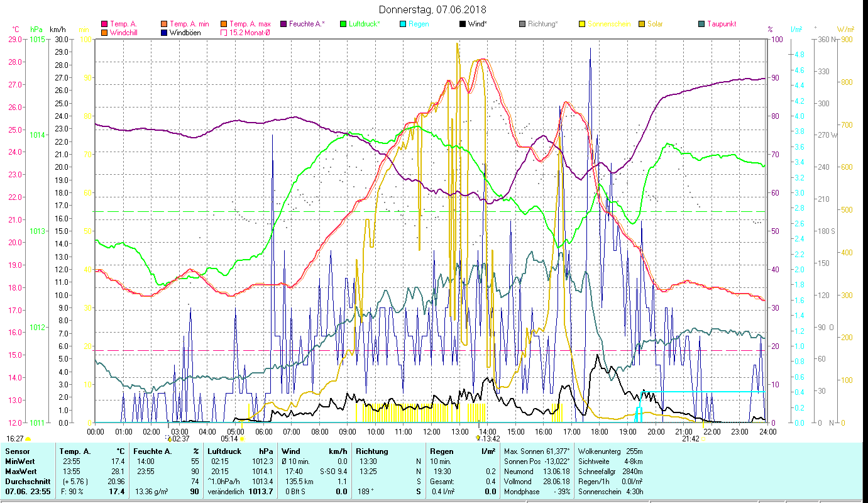Viewport: 868px width, 503px height.
Task: Select the purple Feuchte A.* legend swatch
Action: pos(283,24)
